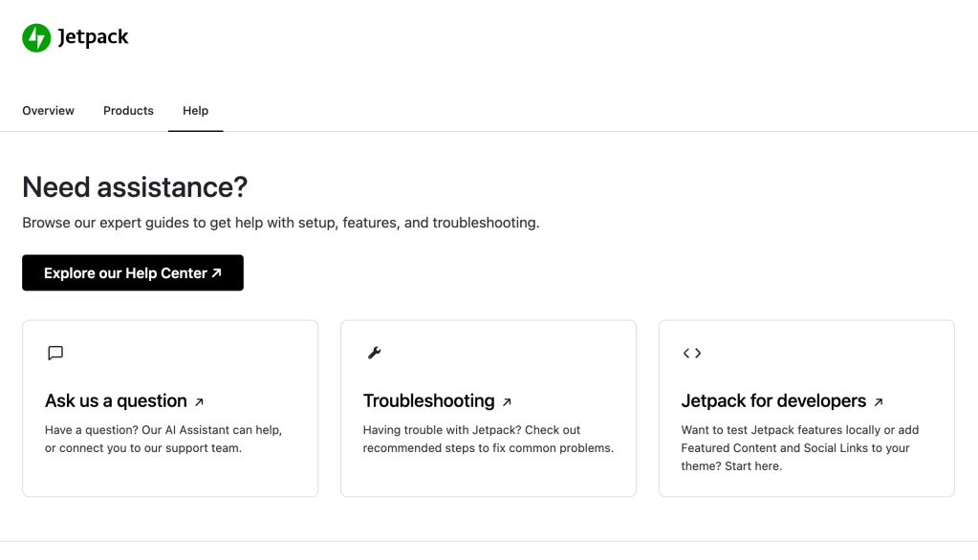Click external arrow beside Jetpack for developers
Image resolution: width=978 pixels, height=560 pixels.
[879, 402]
